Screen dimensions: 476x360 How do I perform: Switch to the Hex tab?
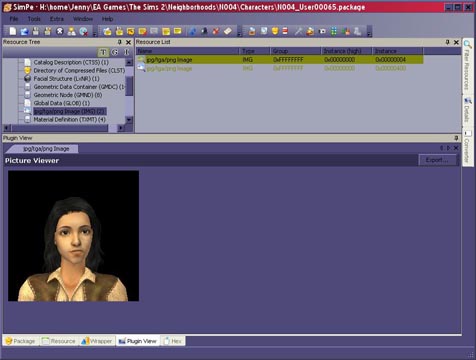click(173, 341)
